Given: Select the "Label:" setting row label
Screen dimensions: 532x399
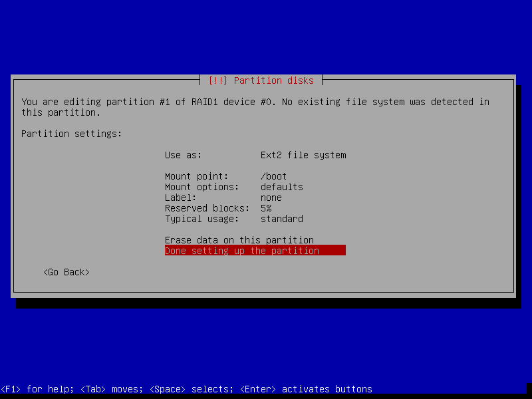Looking at the screenshot, I should point(180,198).
